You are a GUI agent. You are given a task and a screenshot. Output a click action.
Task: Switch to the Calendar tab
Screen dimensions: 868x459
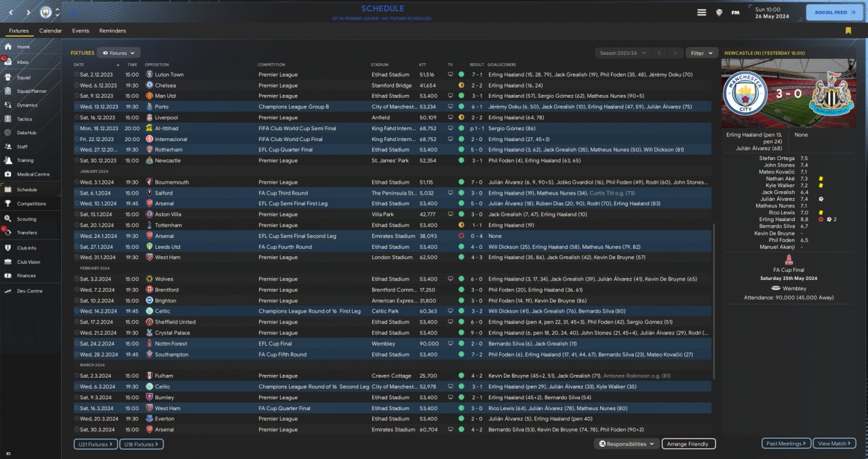(x=51, y=31)
